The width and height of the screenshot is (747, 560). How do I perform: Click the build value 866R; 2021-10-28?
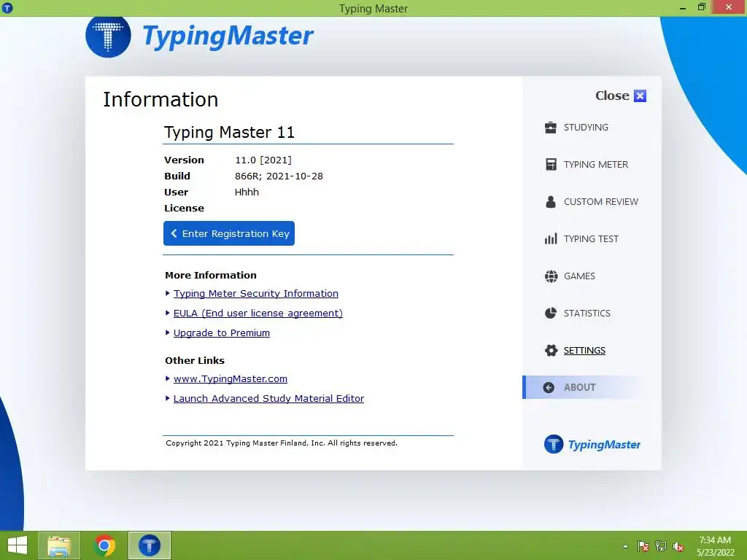(x=279, y=176)
